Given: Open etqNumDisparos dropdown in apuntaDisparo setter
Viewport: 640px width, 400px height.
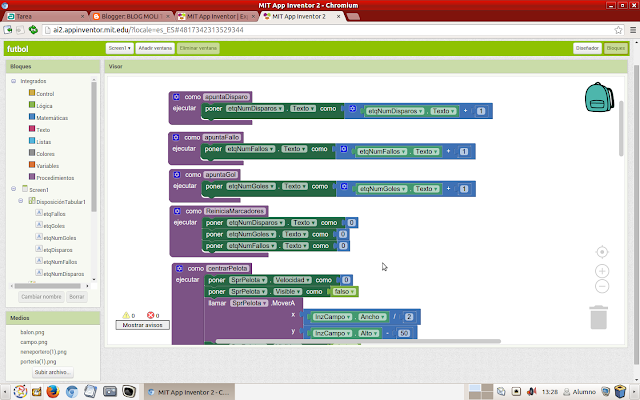Looking at the screenshot, I should (x=255, y=109).
